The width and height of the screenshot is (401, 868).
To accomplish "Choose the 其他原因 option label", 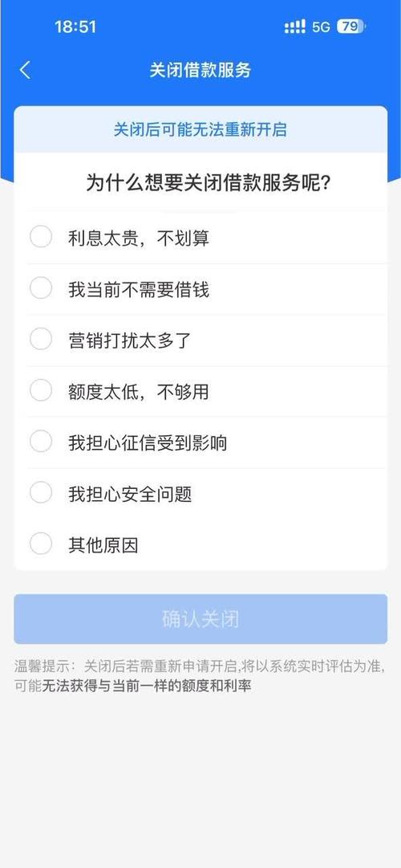I will point(103,545).
